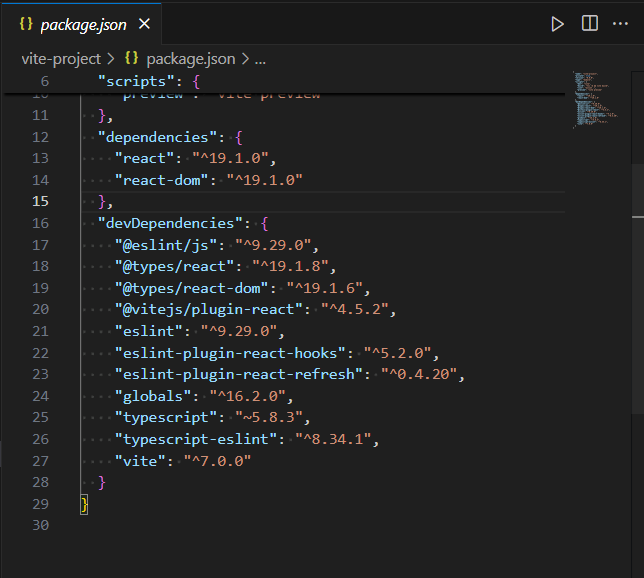The height and width of the screenshot is (578, 644).
Task: Click the "@types/react-dom" key
Action: click(x=191, y=288)
